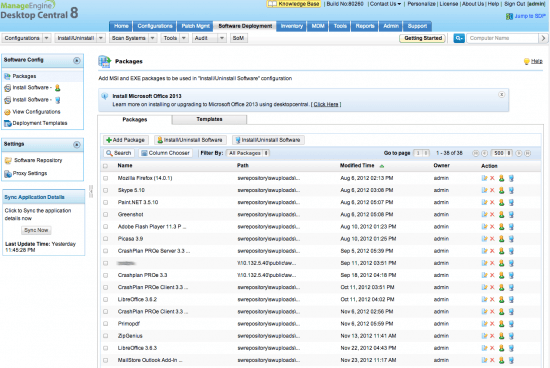Tick the Picasa 3.9 checkbox
Viewport: 550px width, 368px height.
click(106, 239)
